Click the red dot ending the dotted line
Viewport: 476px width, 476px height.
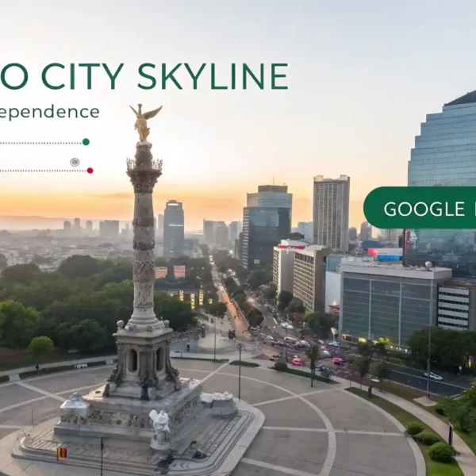[x=90, y=171]
